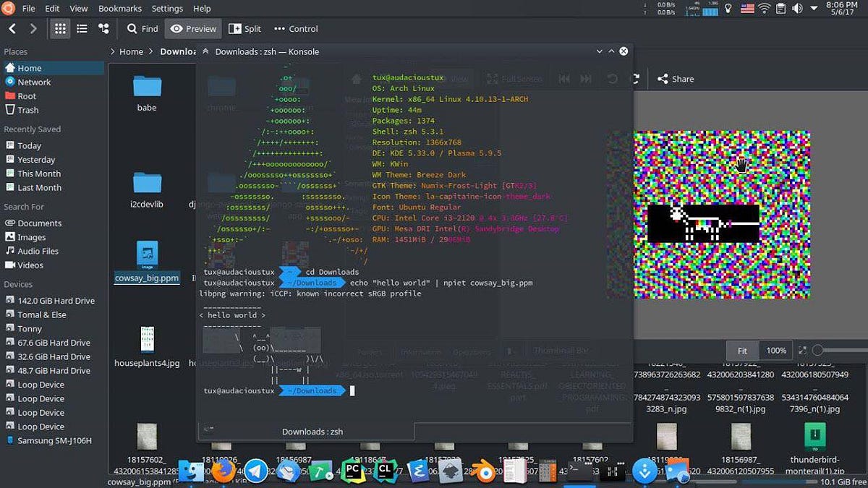Click the US flag keyboard layout indicator

pyautogui.click(x=746, y=9)
